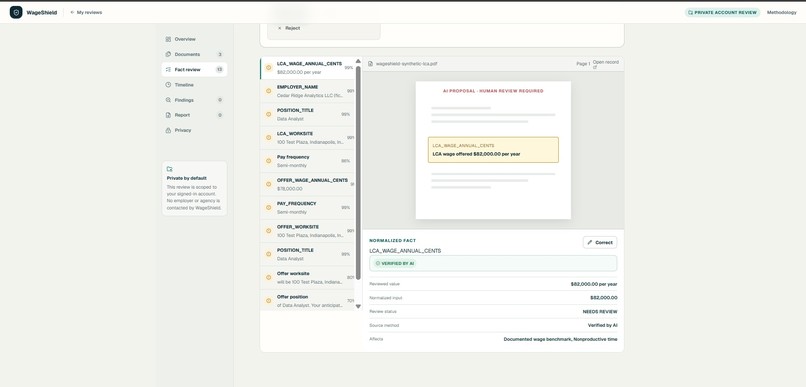Viewport: 806px width, 387px height.
Task: Click the X icon on Reject
Action: tap(280, 28)
